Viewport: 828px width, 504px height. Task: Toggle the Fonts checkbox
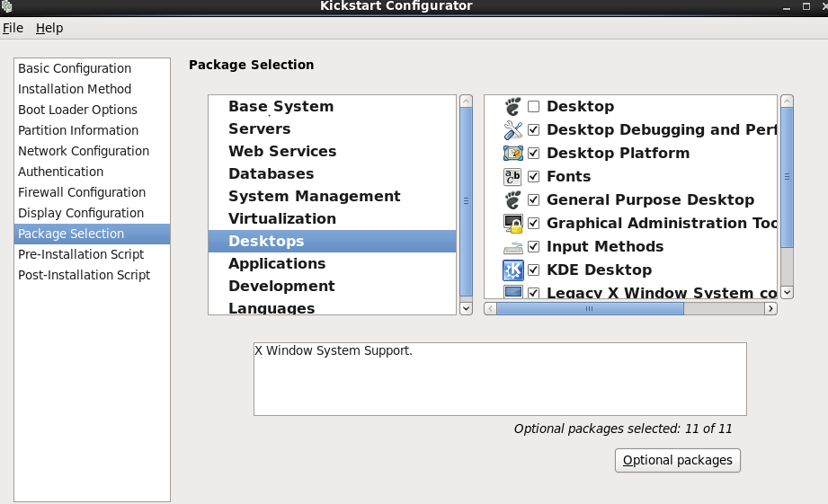[534, 176]
